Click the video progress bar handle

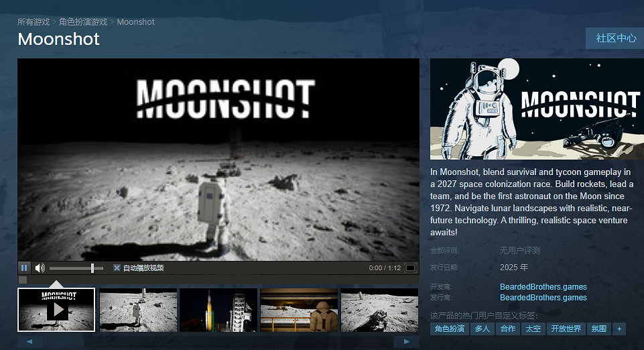tap(23, 280)
